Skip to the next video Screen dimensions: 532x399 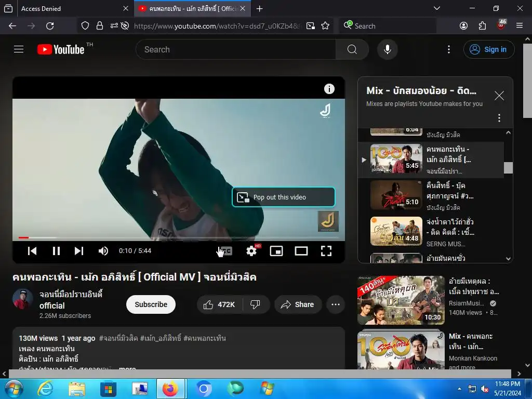coord(79,251)
